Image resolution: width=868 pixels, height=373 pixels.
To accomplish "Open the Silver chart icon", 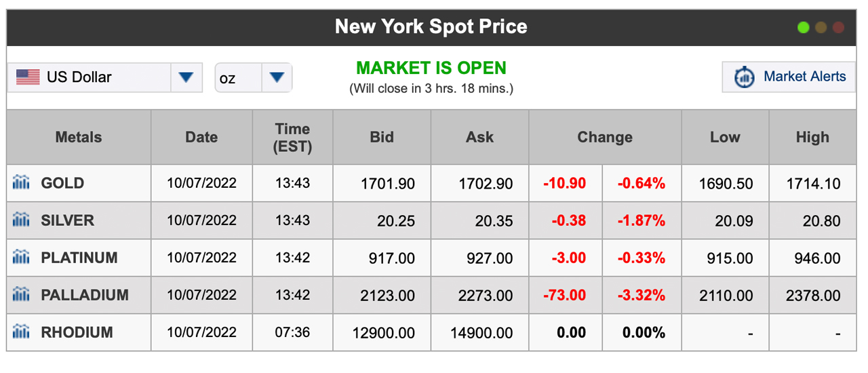I will (x=21, y=220).
